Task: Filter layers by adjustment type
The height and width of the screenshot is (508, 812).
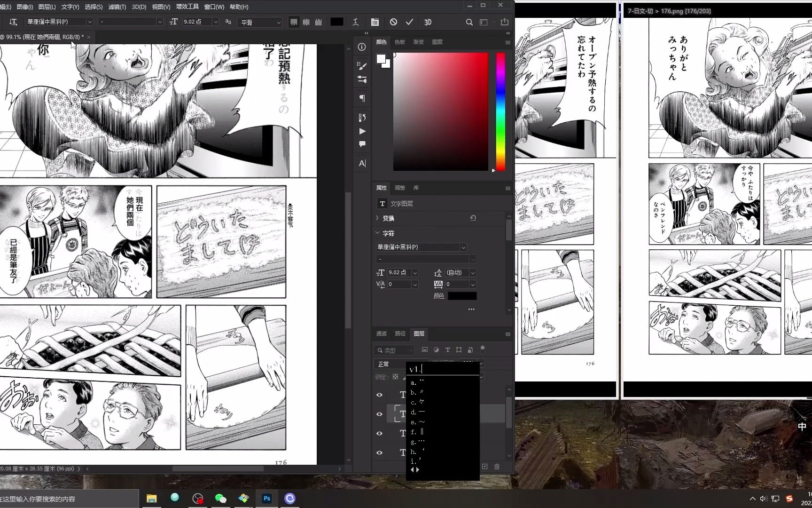Action: point(436,350)
